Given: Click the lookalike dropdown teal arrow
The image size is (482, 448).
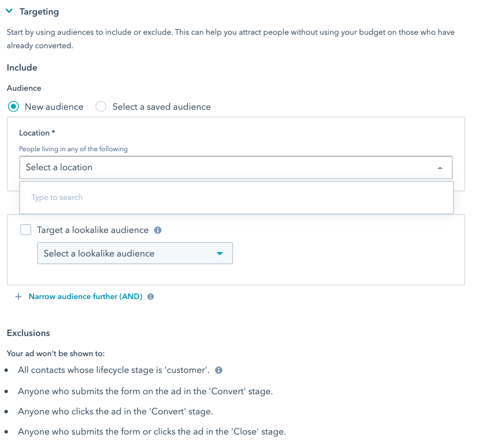Looking at the screenshot, I should point(220,253).
